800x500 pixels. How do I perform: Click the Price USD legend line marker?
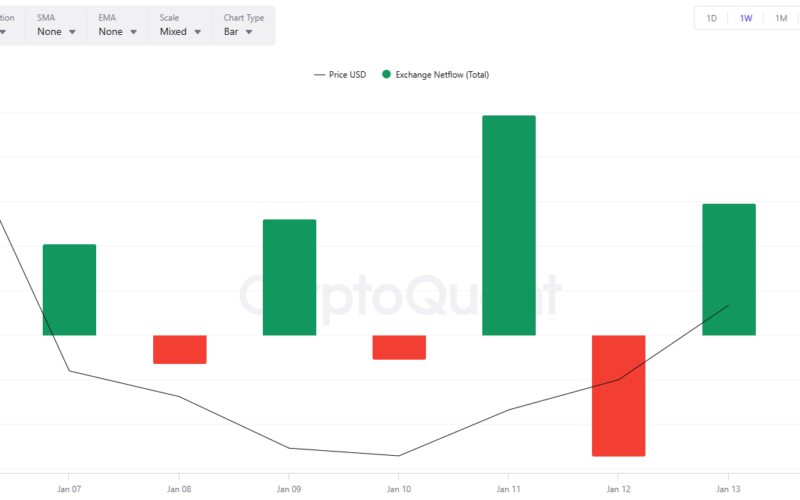[x=319, y=75]
